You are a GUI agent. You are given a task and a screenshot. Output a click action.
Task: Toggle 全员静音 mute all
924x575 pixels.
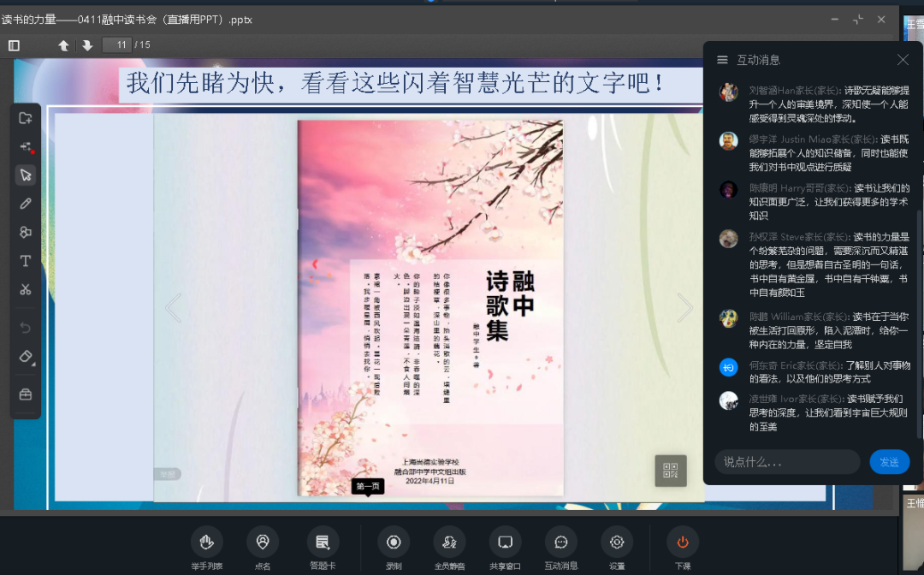tap(449, 542)
